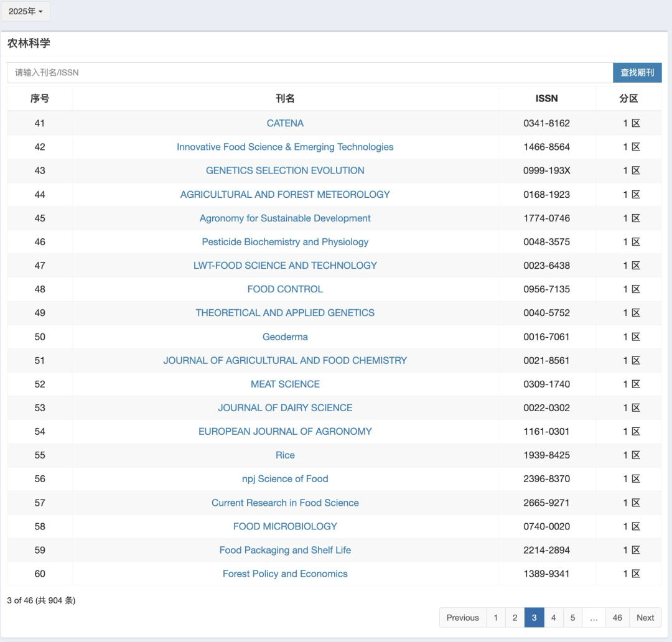Select ISSN 0740-0020 cell
Screen dimensions: 672x642
546,526
